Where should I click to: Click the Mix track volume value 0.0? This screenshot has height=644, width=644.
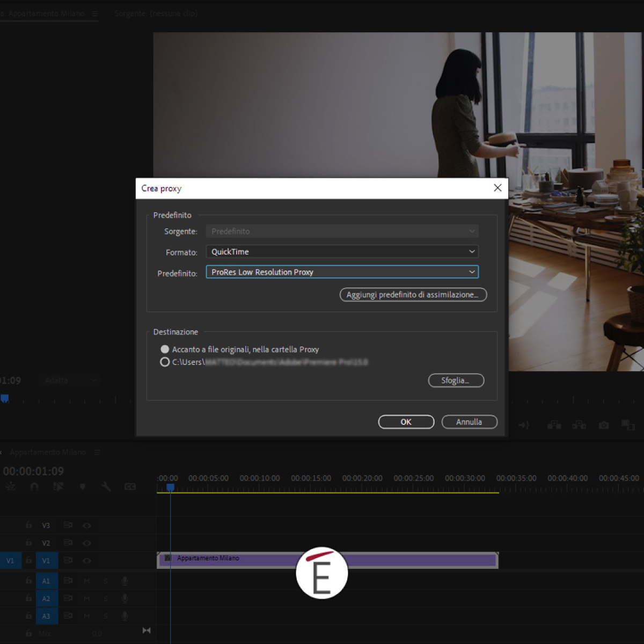(97, 633)
